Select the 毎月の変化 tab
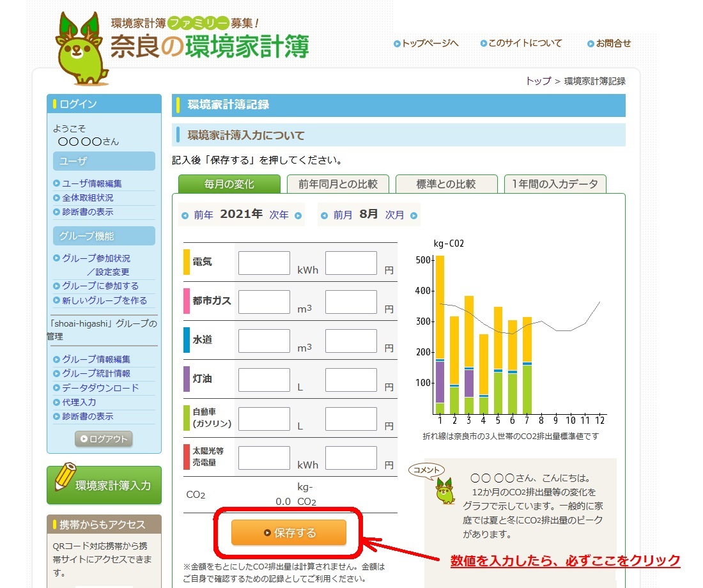The width and height of the screenshot is (703, 588). [229, 184]
